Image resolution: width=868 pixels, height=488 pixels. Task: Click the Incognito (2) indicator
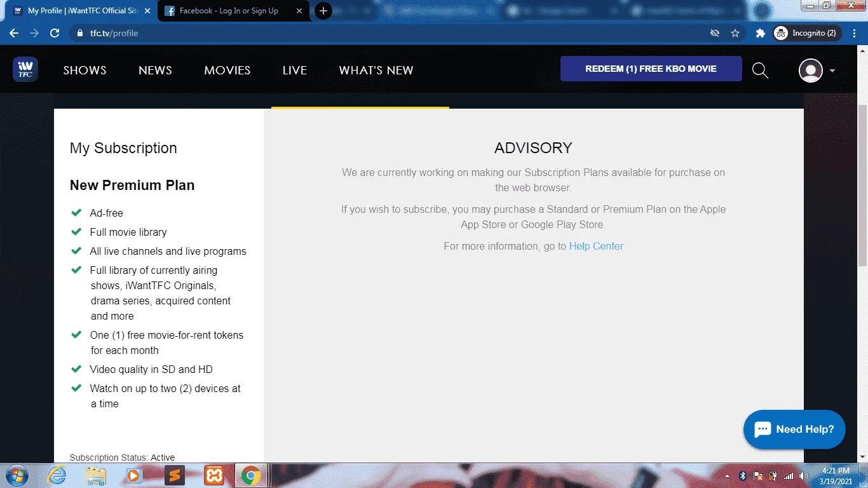[808, 33]
